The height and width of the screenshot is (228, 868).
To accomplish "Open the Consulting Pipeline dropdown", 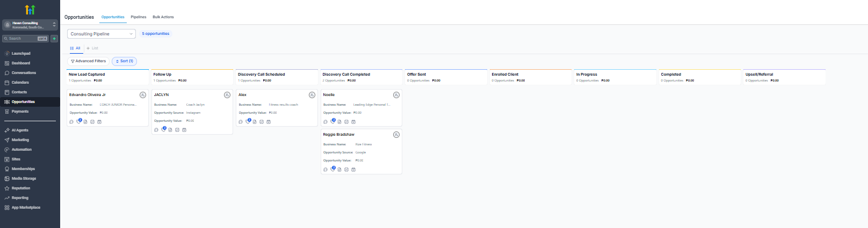I will (101, 34).
